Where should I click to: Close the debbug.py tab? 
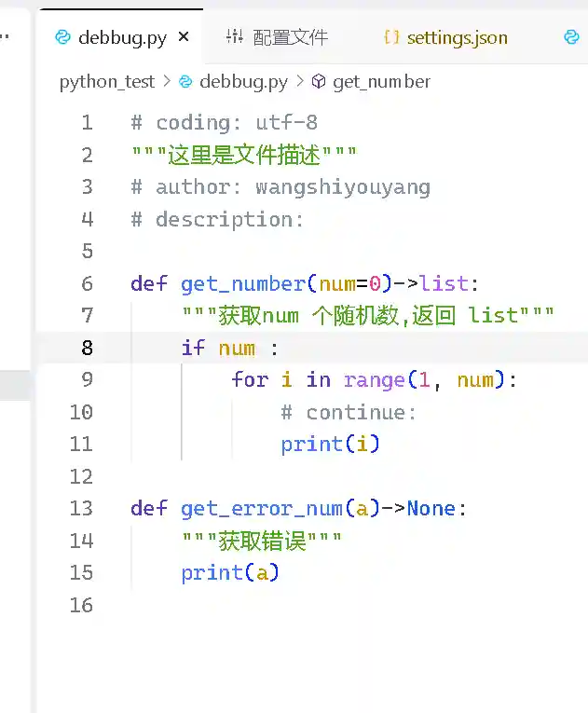[184, 37]
